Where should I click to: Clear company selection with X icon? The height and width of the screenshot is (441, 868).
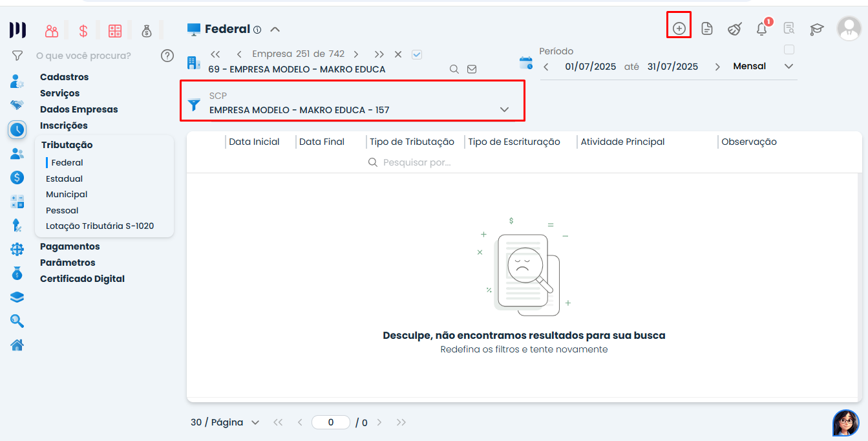[x=398, y=54]
